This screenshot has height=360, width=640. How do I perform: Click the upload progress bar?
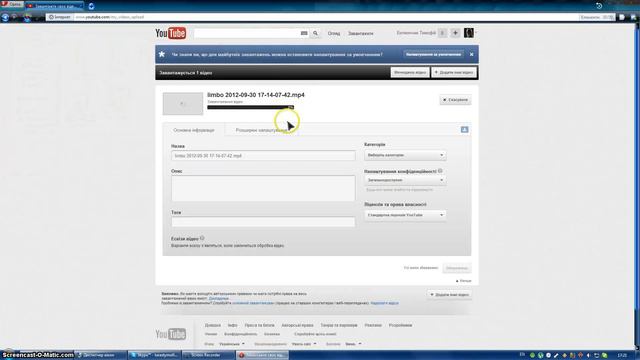[x=250, y=107]
